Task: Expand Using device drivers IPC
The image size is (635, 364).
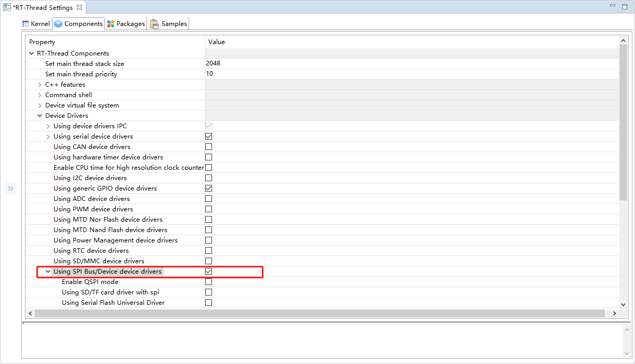Action: pyautogui.click(x=48, y=126)
